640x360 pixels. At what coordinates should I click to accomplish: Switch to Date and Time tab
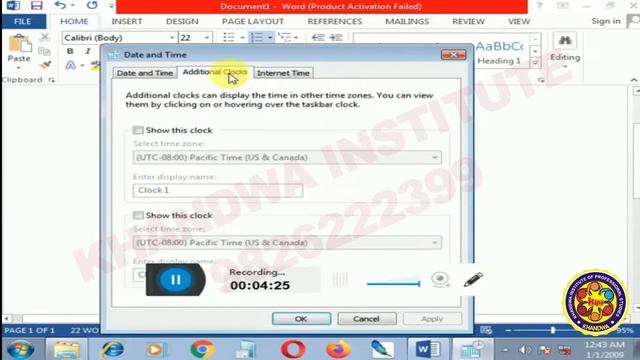click(x=144, y=73)
